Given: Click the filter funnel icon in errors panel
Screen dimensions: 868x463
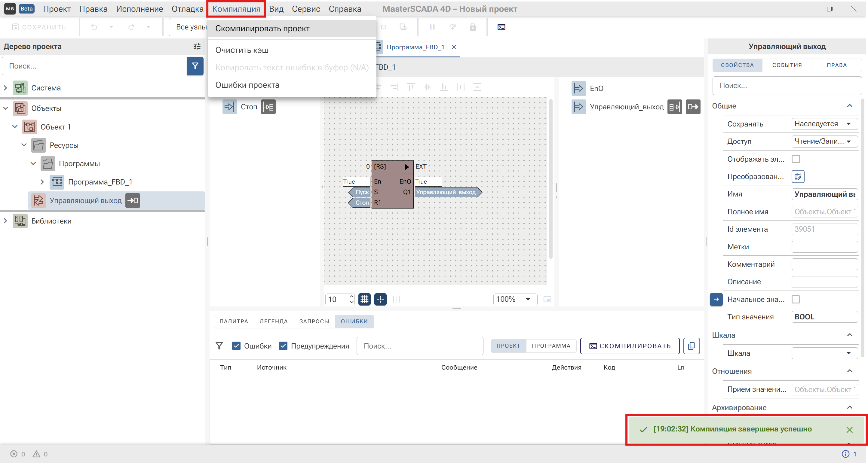Looking at the screenshot, I should pyautogui.click(x=219, y=346).
